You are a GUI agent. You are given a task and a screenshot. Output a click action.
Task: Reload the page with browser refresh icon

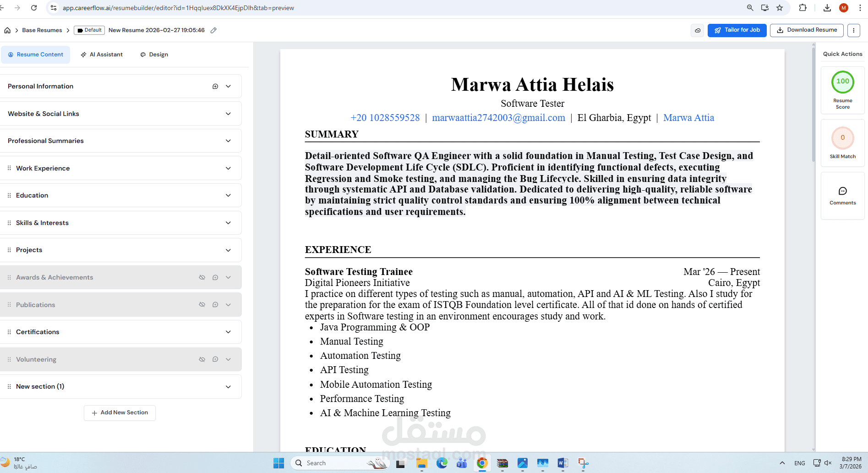click(x=34, y=8)
